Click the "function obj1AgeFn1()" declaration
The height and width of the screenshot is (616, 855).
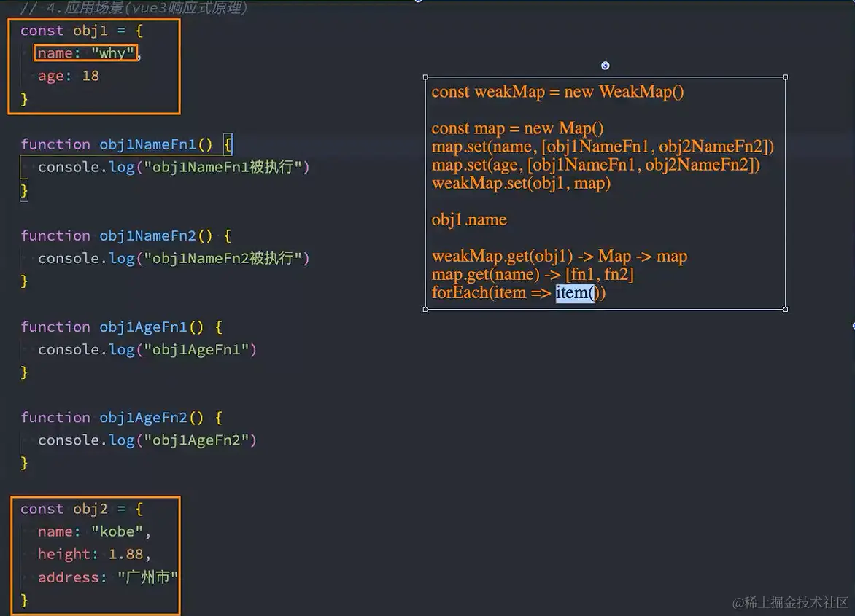[112, 327]
